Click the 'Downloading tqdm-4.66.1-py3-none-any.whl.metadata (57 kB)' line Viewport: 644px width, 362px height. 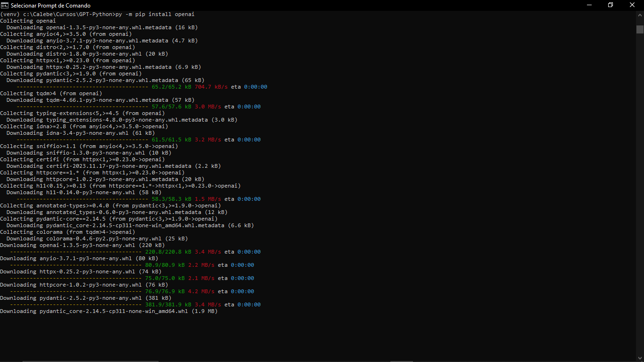coord(100,100)
